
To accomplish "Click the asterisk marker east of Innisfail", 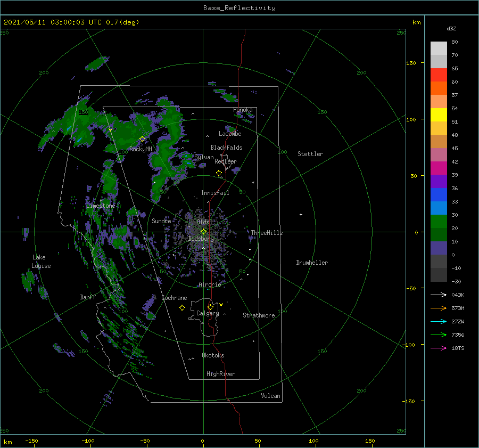I will coord(253,183).
